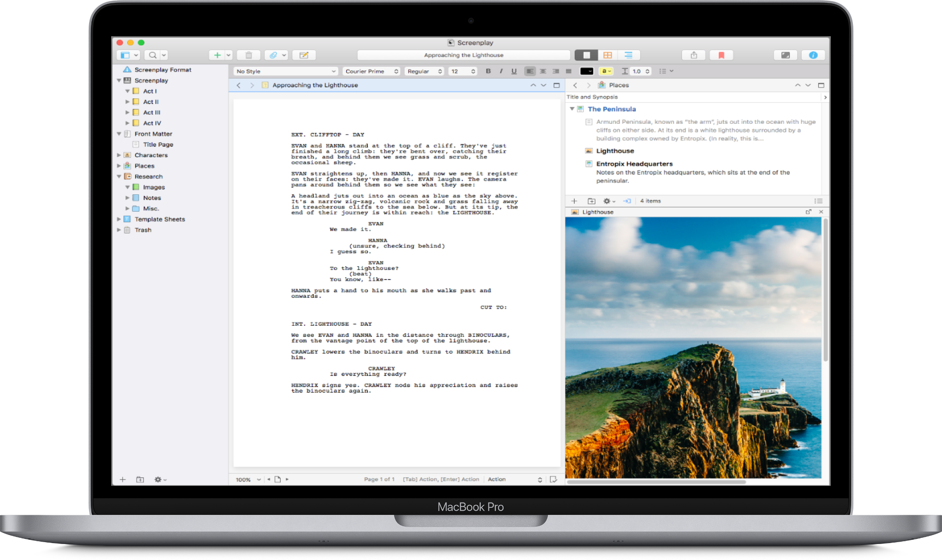Click the share/compile toolbar icon

pyautogui.click(x=693, y=55)
